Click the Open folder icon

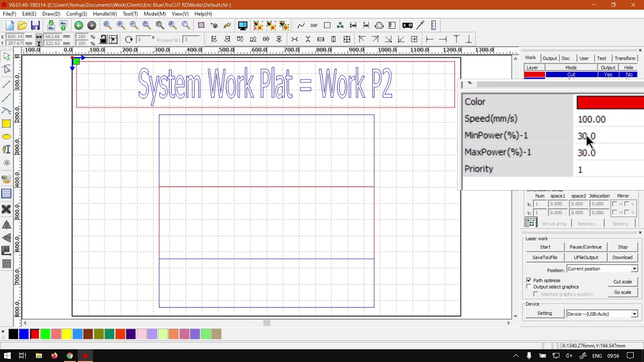(22, 26)
